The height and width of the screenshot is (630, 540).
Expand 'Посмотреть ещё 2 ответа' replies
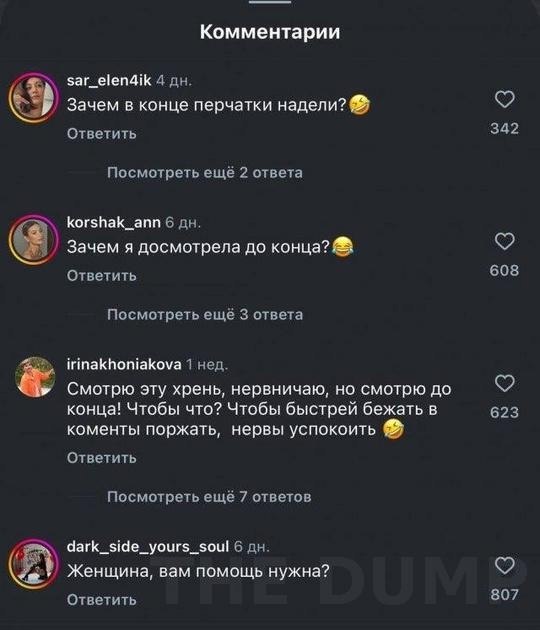pos(205,172)
